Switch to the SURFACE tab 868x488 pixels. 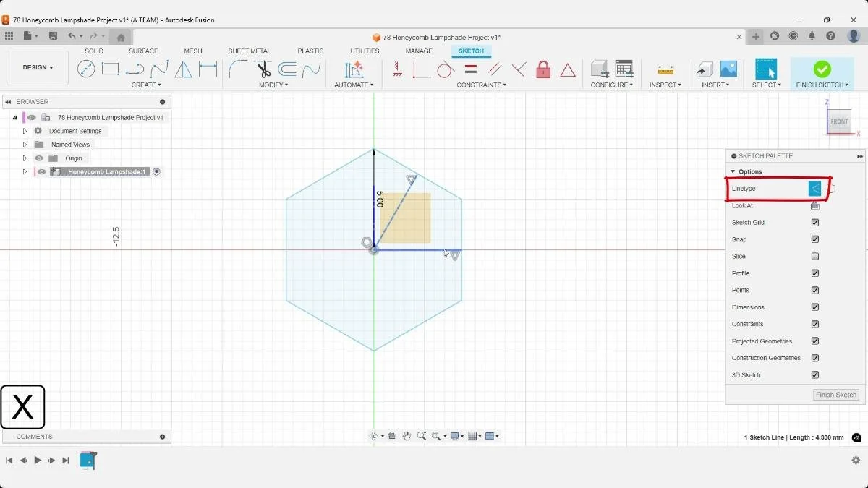tap(143, 51)
